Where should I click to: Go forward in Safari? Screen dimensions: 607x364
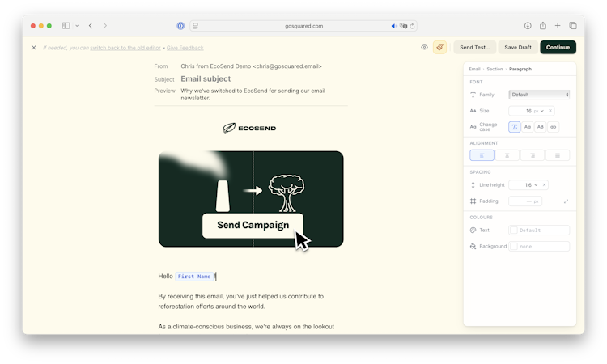click(105, 26)
